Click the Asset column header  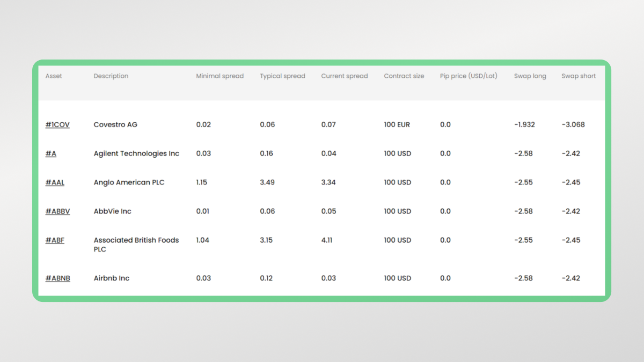pyautogui.click(x=54, y=76)
